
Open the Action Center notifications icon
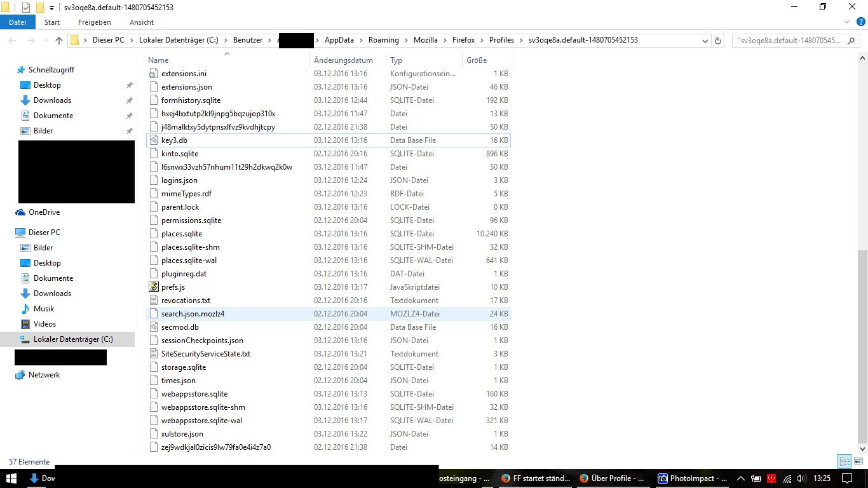(846, 478)
